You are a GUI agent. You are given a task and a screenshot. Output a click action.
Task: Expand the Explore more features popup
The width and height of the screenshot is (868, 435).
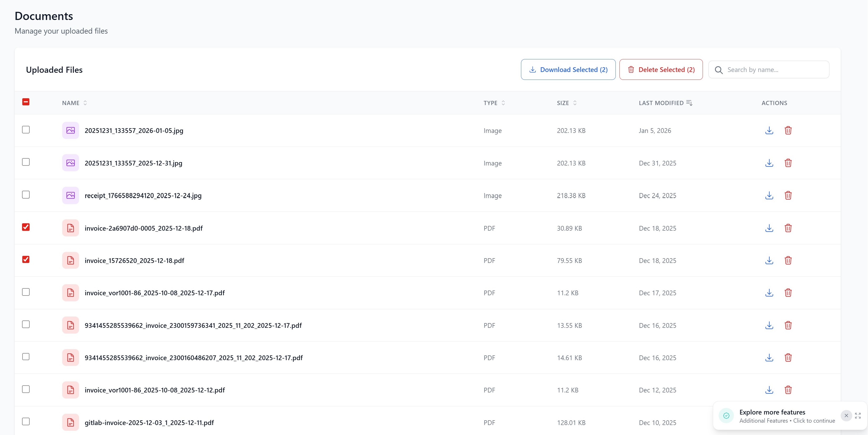(858, 416)
